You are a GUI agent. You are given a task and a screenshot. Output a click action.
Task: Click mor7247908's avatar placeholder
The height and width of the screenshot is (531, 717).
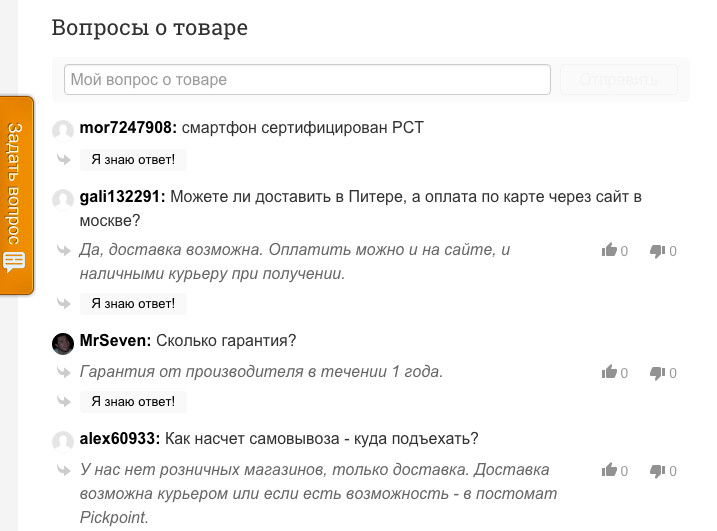tap(63, 130)
